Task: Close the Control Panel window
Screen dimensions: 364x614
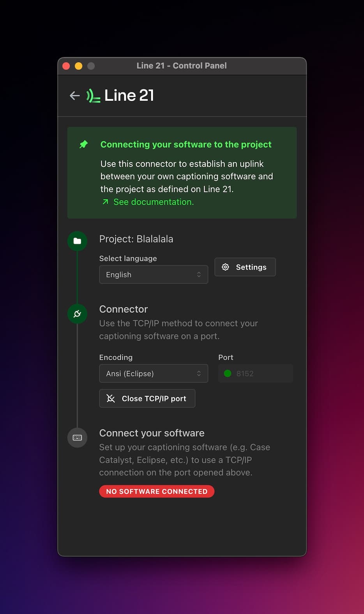Action: click(x=66, y=66)
